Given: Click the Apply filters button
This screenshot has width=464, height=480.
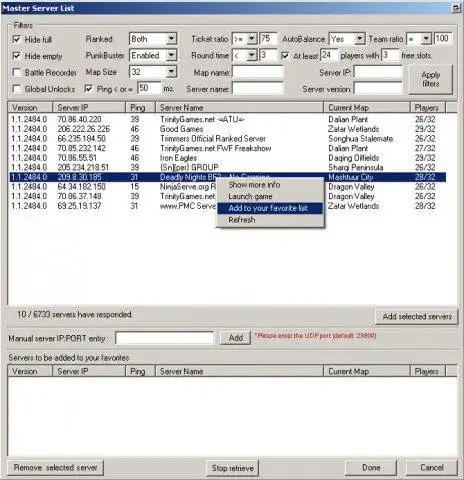Looking at the screenshot, I should 431,79.
